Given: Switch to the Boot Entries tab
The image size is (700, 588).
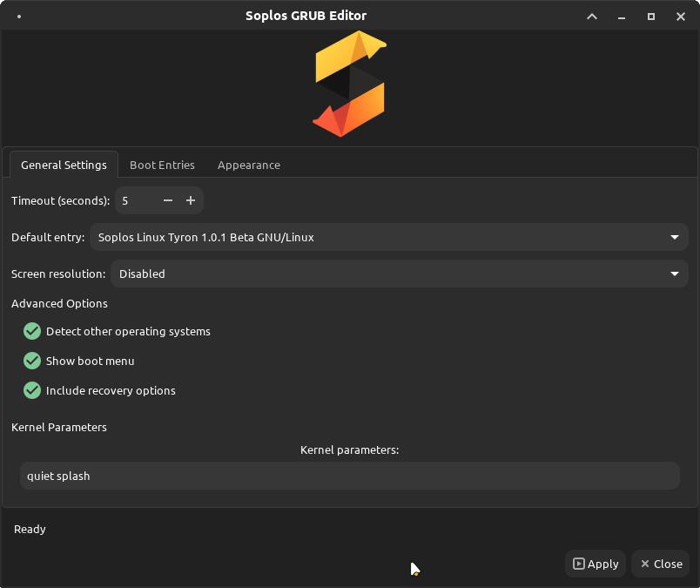Looking at the screenshot, I should (162, 165).
